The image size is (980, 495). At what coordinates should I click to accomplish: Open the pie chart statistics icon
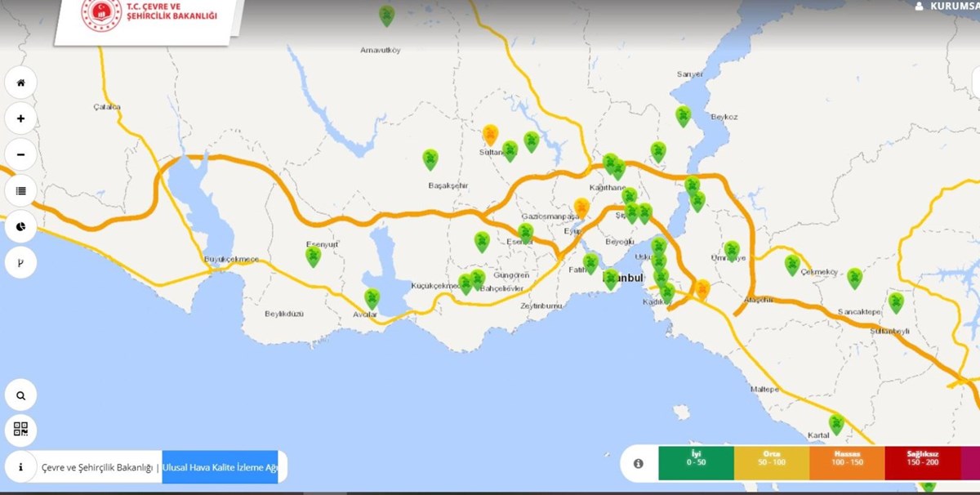[21, 226]
